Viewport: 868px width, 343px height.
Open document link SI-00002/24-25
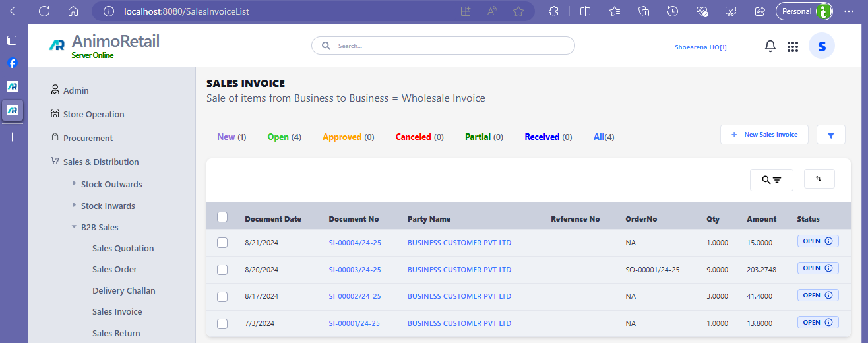tap(355, 296)
